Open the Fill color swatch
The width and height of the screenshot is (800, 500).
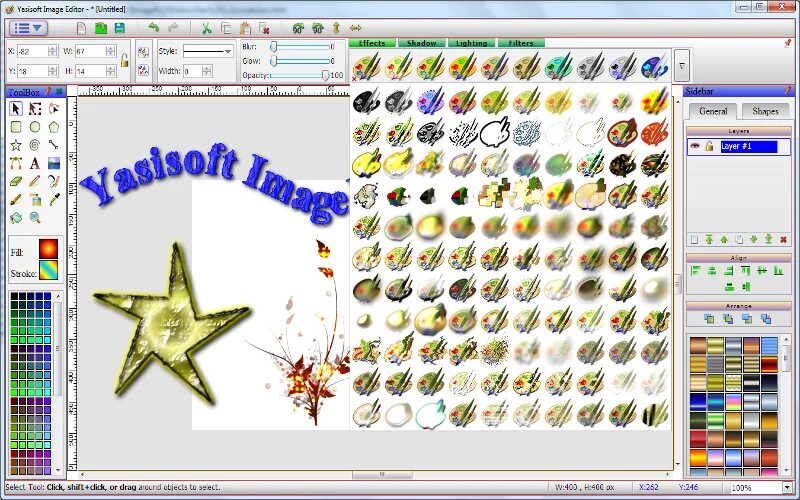pos(48,249)
